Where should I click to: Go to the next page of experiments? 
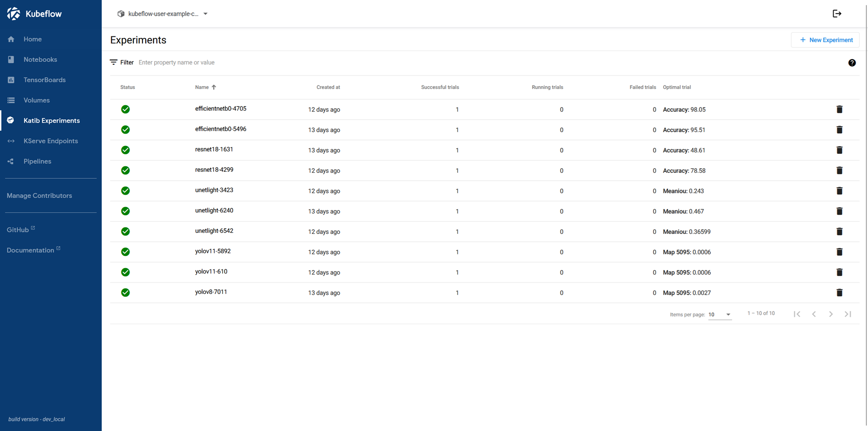pyautogui.click(x=831, y=314)
